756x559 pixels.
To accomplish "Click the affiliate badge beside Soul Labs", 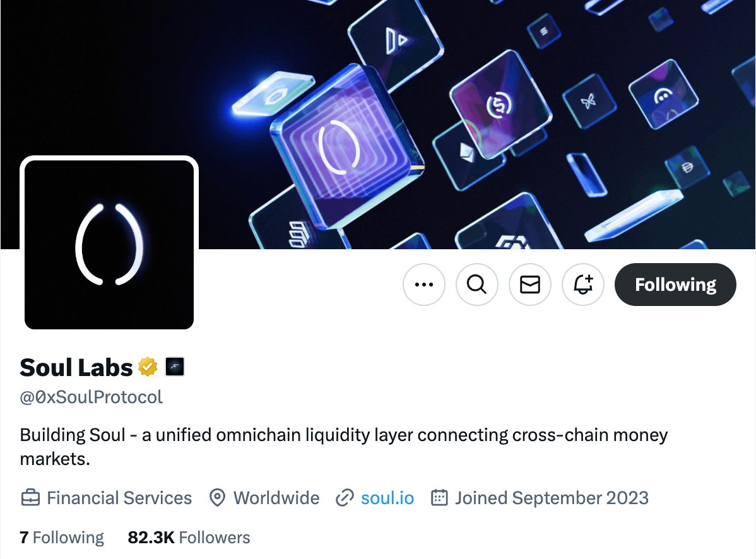I will 175,367.
